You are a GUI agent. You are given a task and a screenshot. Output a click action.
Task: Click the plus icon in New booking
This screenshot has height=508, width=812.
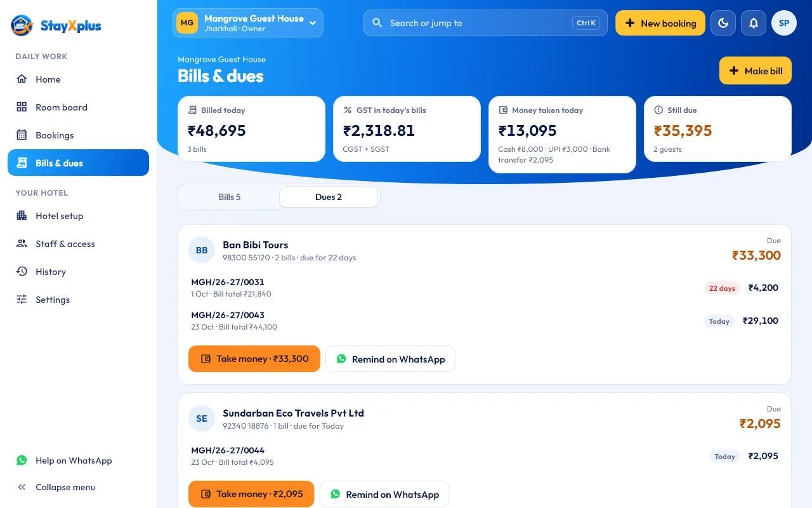630,23
